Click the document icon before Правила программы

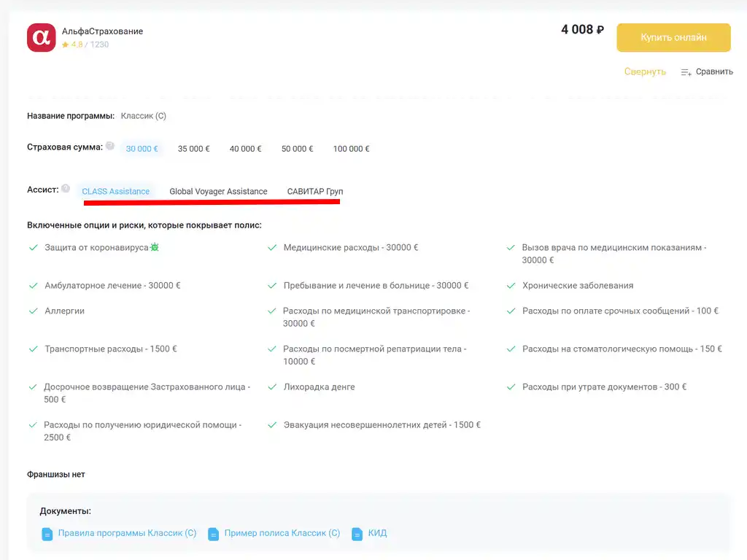(x=47, y=534)
